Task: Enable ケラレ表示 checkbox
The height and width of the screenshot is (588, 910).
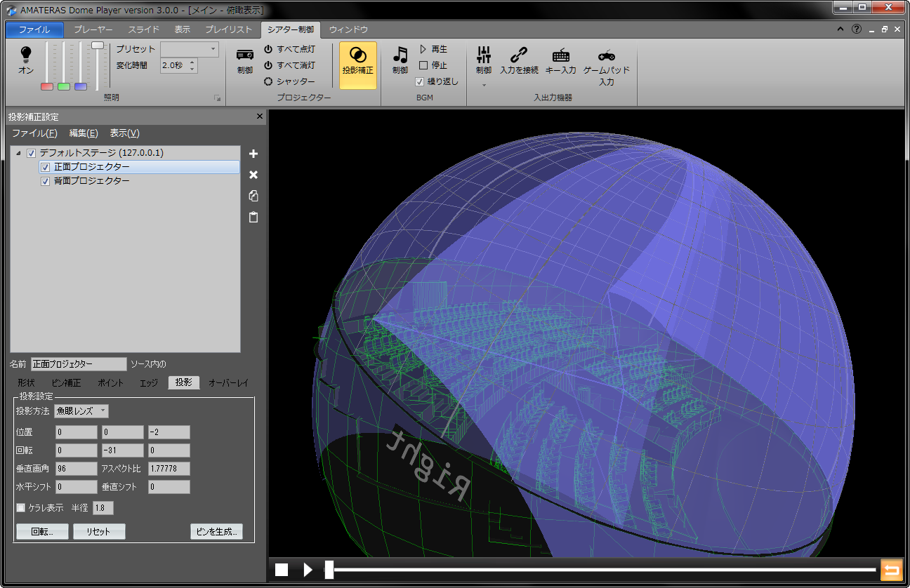Action: pos(20,507)
